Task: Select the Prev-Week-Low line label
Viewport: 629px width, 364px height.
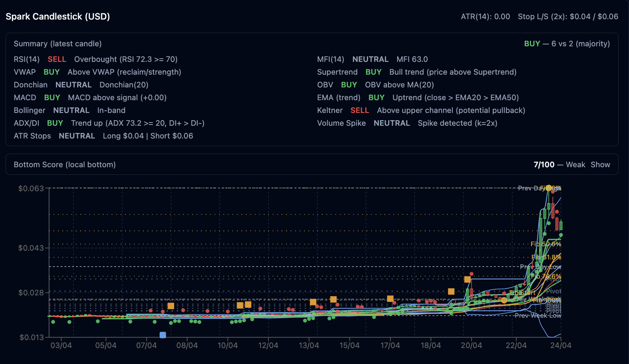Action: [537, 316]
